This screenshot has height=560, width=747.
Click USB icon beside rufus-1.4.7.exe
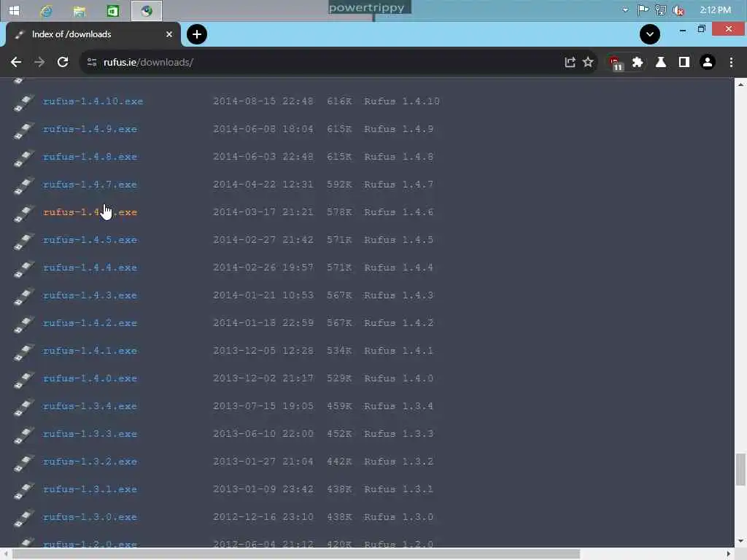pos(23,185)
